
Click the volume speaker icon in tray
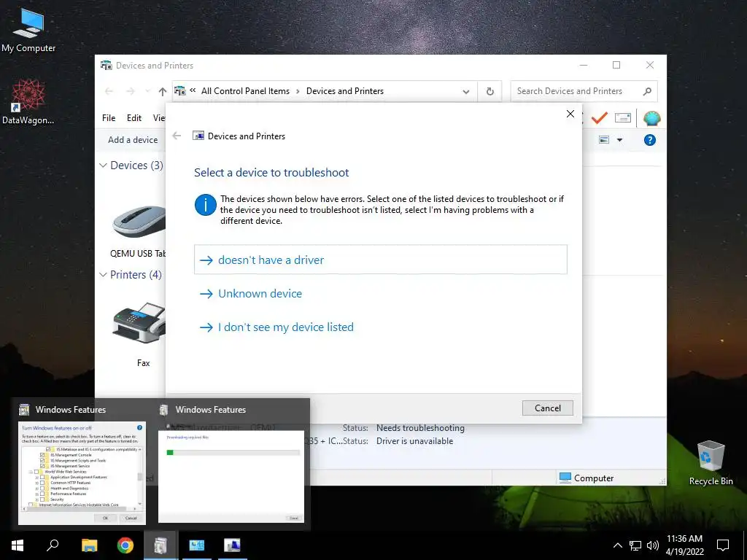click(x=653, y=545)
